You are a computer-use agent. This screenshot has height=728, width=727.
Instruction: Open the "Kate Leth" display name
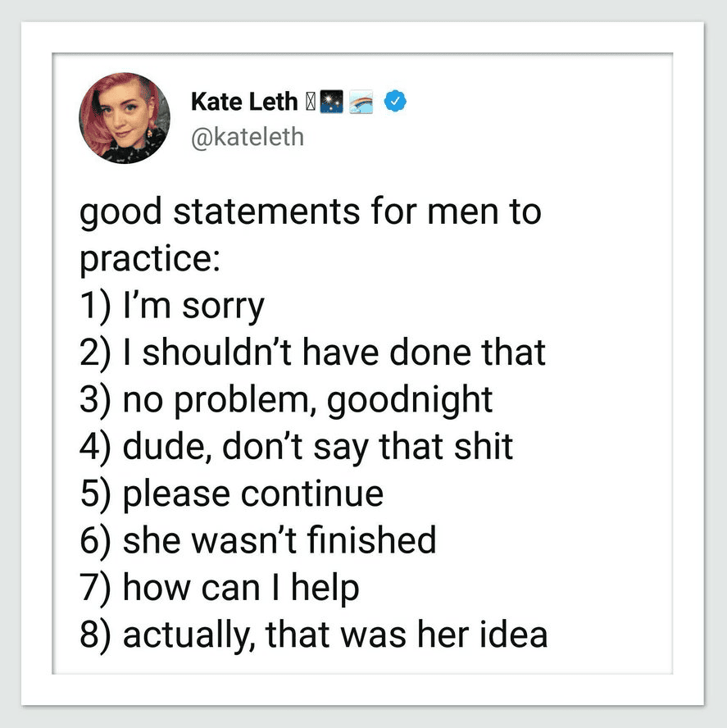pyautogui.click(x=243, y=101)
